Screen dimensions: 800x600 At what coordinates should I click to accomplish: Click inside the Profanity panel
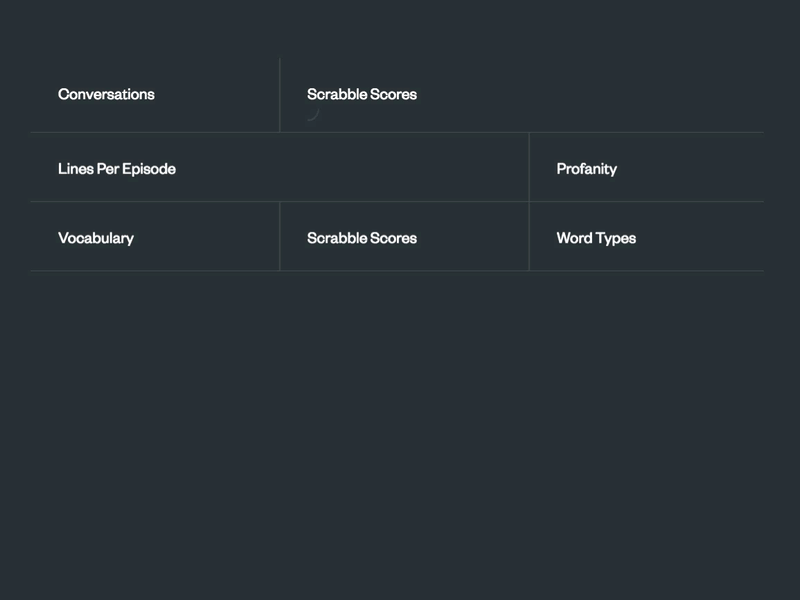click(x=650, y=168)
